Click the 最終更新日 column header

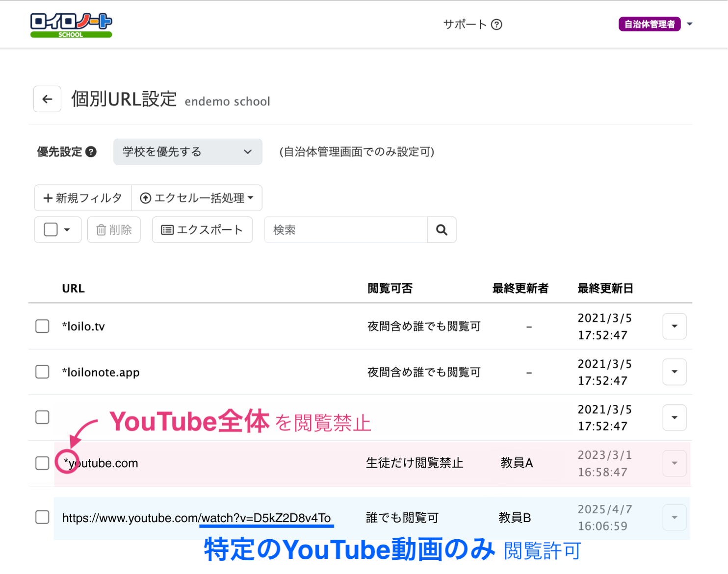coord(605,289)
